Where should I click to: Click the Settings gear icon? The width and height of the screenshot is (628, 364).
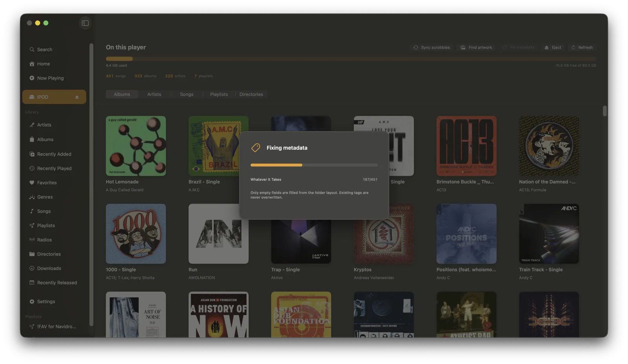[x=32, y=302]
